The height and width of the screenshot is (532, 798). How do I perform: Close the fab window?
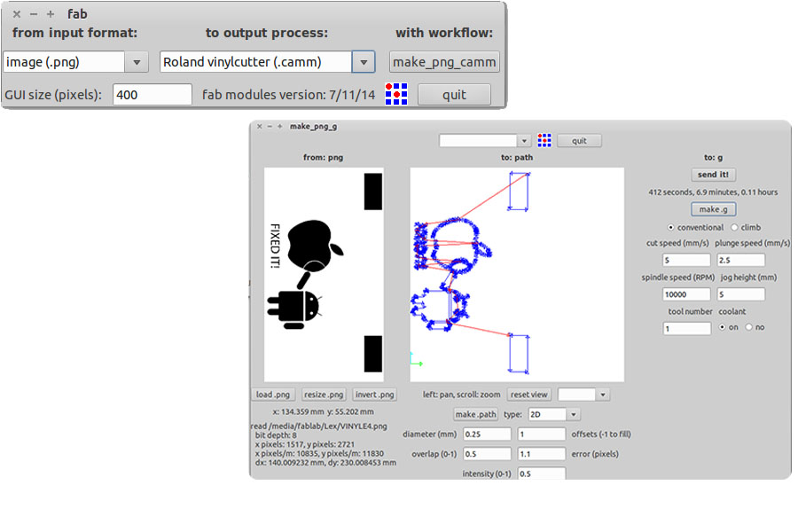pos(17,14)
